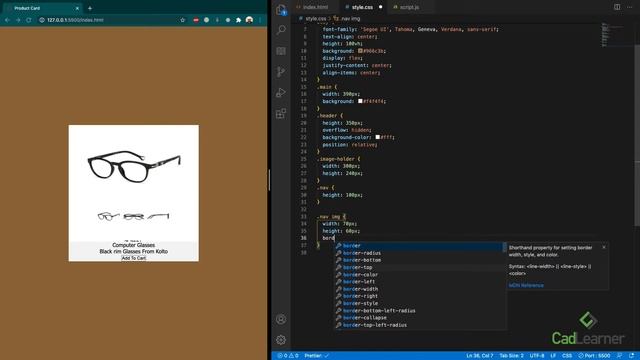Viewport: 640px width, 360px height.
Task: Close the suggestion details popup
Action: (x=604, y=247)
